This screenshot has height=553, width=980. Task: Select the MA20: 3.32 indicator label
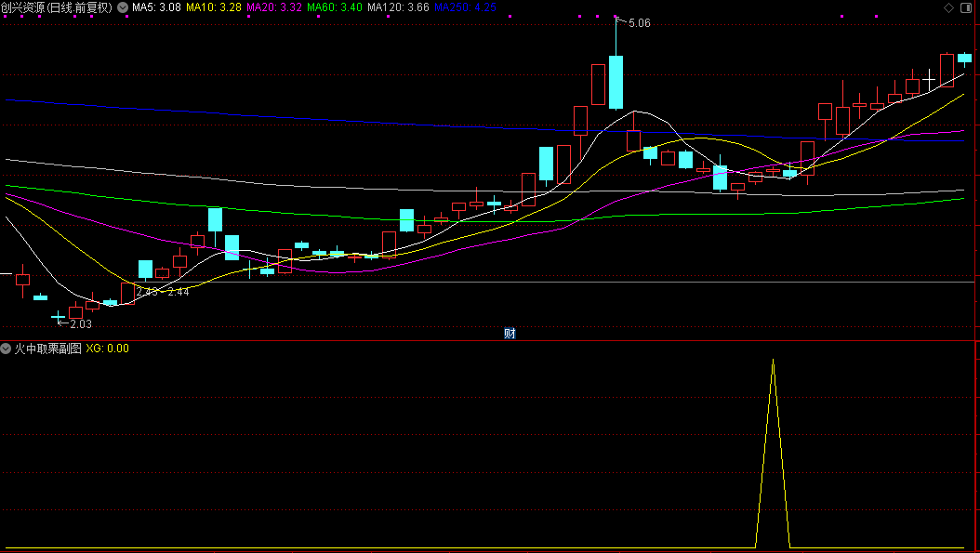(x=274, y=7)
